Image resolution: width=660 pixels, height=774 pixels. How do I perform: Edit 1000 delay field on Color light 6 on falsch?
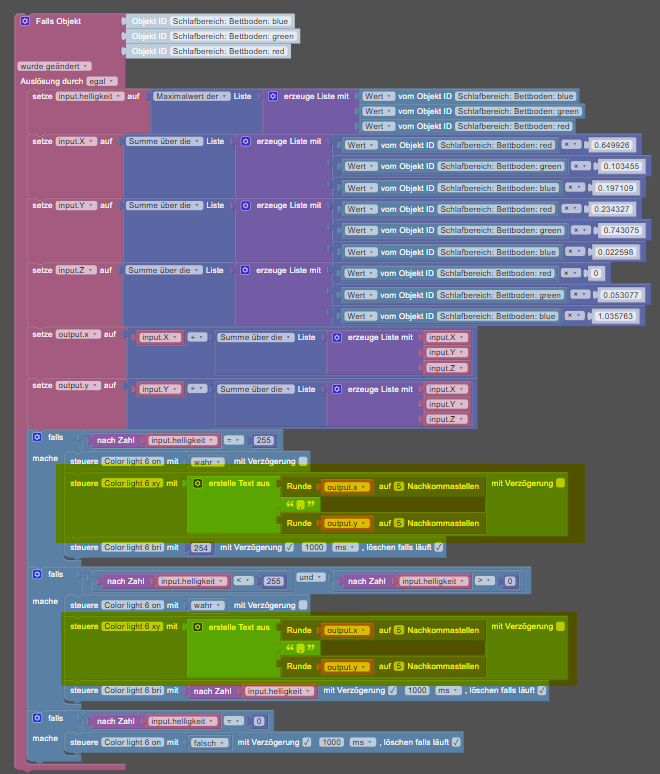point(331,742)
